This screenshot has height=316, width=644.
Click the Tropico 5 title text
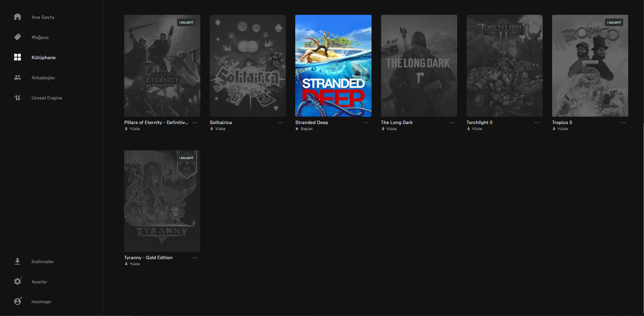[562, 122]
